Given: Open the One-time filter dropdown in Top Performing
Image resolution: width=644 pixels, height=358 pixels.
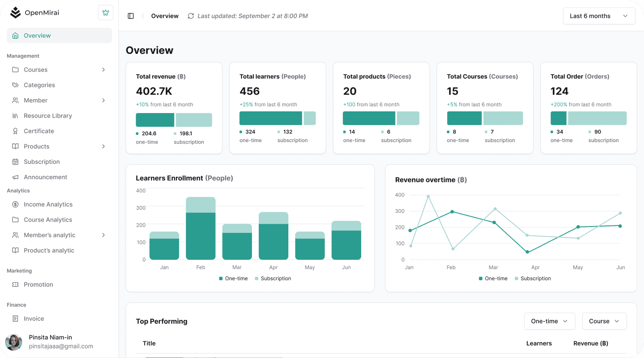Looking at the screenshot, I should (549, 321).
